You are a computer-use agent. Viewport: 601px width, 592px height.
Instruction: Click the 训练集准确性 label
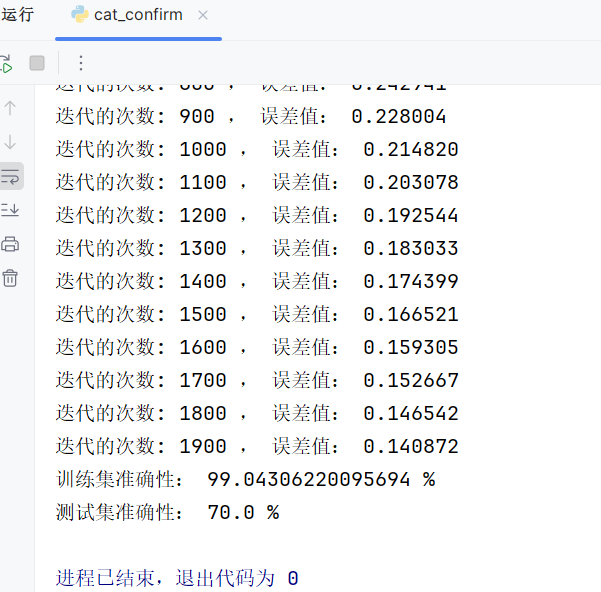[x=119, y=479]
